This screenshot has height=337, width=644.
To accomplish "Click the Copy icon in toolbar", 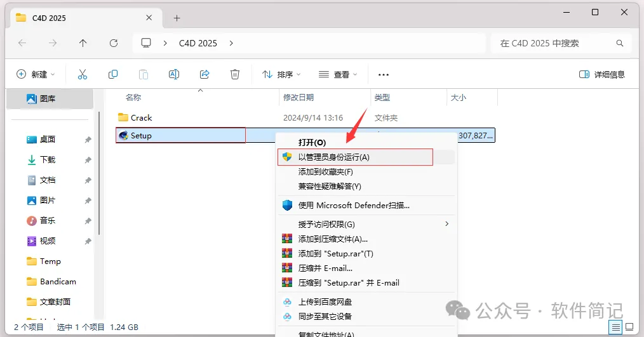I will [113, 74].
